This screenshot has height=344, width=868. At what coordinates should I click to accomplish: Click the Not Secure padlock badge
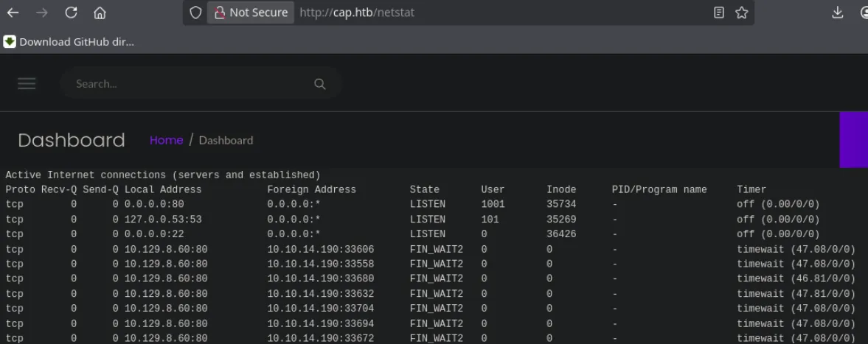click(x=251, y=13)
